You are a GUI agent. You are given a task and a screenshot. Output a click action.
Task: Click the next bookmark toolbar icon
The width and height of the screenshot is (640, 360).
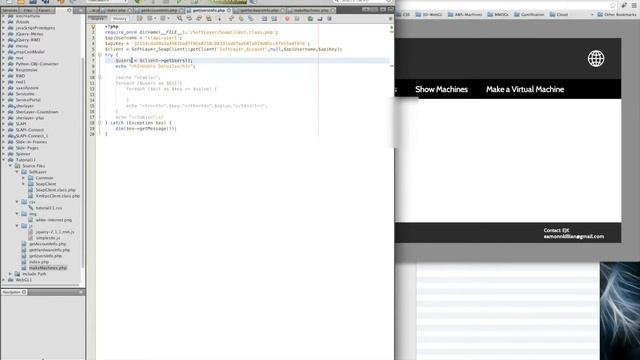[241, 18]
